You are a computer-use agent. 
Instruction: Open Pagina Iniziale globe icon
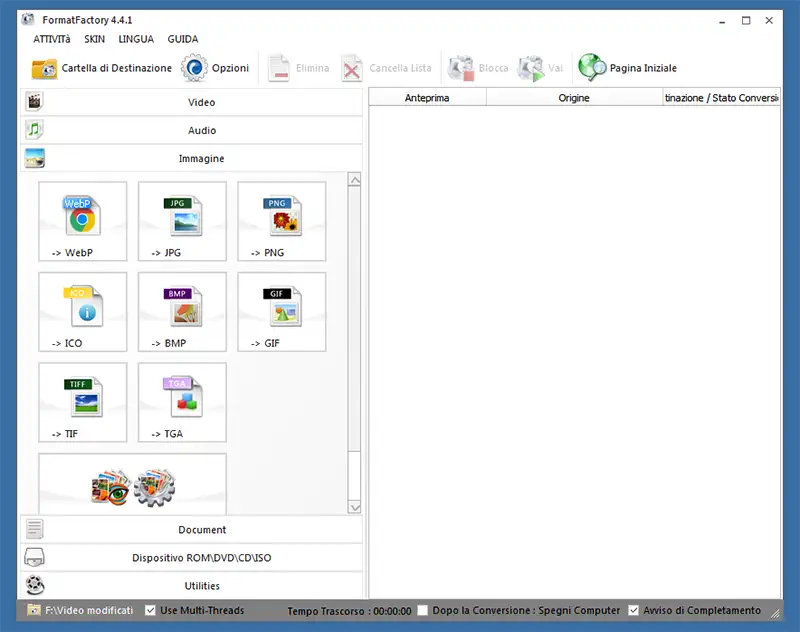pos(592,67)
